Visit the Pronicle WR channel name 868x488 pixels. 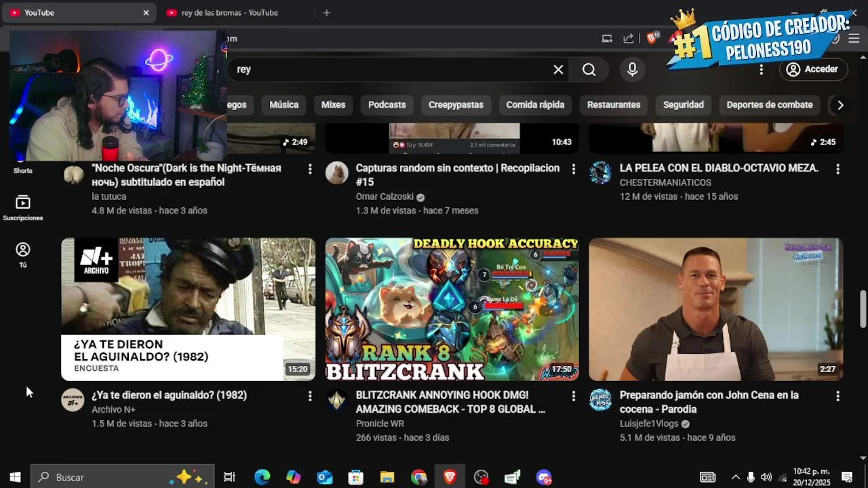380,424
